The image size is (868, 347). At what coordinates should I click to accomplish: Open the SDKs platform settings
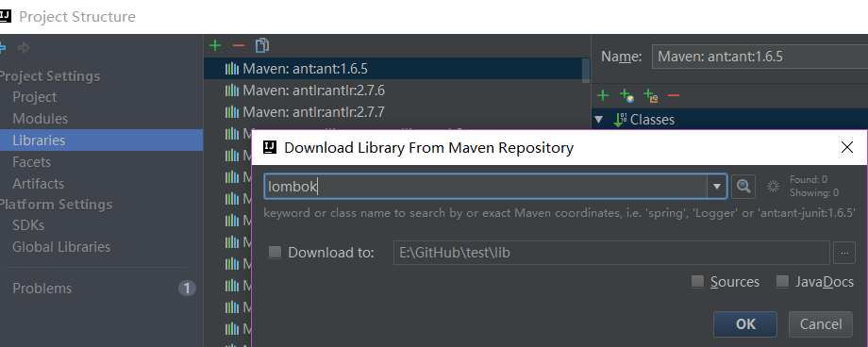28,225
